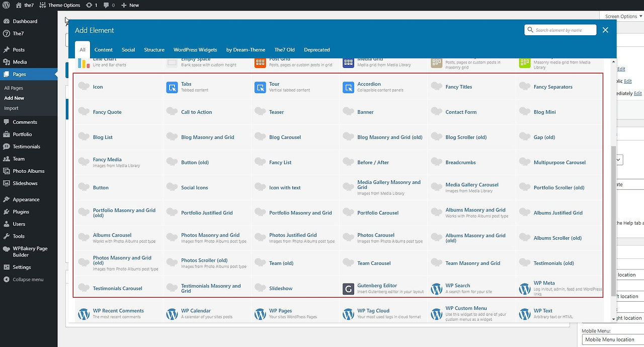Add the Fancy Titles element

[471, 87]
